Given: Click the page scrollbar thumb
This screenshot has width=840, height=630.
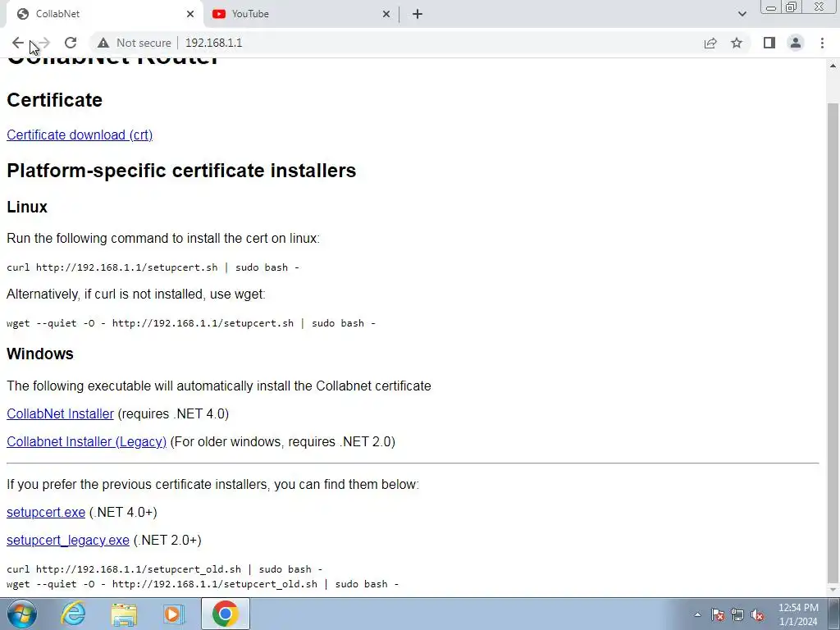Looking at the screenshot, I should [x=833, y=343].
